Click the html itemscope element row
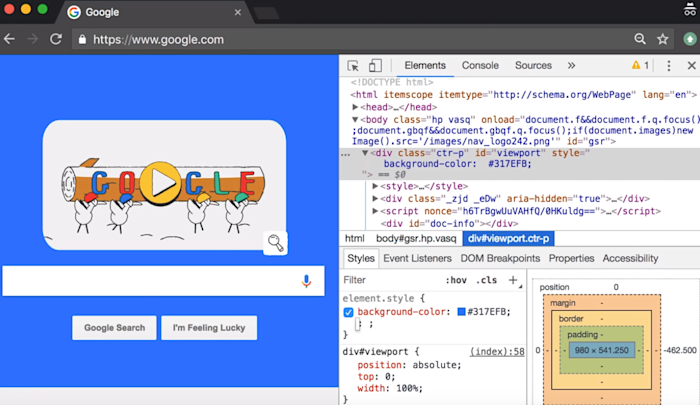This screenshot has height=405, width=700. [x=523, y=95]
